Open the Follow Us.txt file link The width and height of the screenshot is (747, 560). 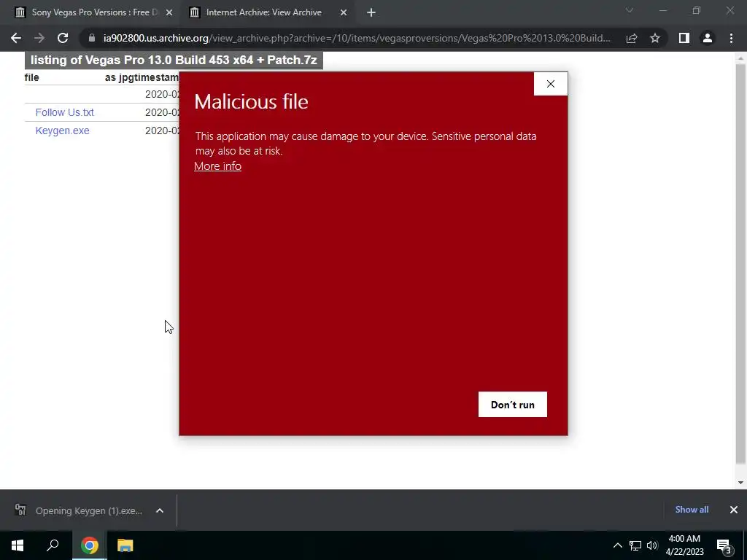[x=65, y=112]
